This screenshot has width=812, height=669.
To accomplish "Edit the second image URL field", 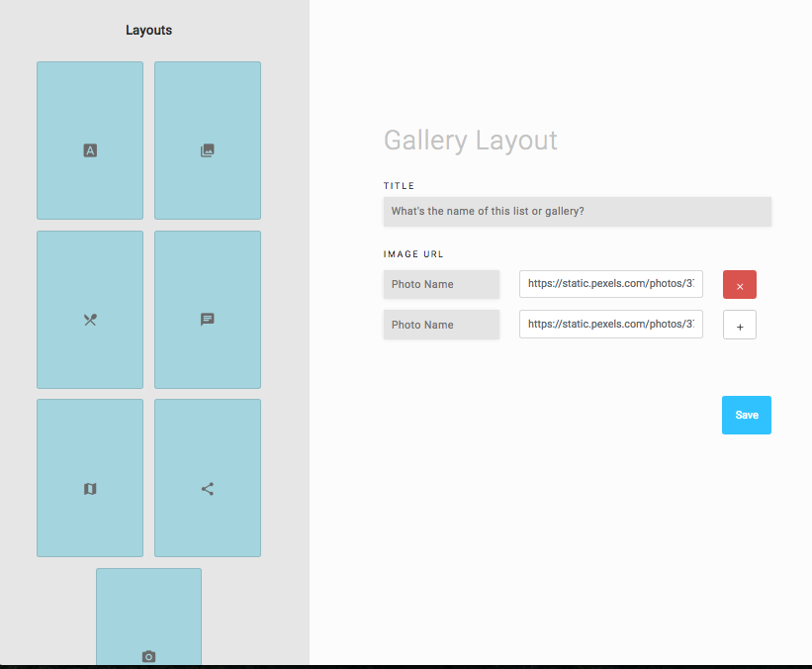I will point(611,325).
